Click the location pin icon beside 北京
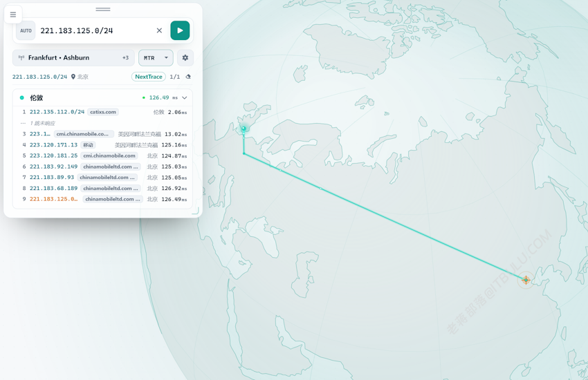This screenshot has width=588, height=380. 73,77
